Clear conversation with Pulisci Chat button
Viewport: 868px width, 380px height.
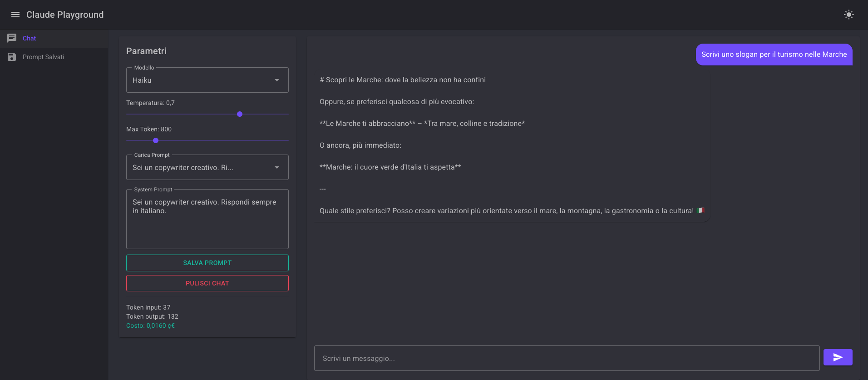coord(207,283)
